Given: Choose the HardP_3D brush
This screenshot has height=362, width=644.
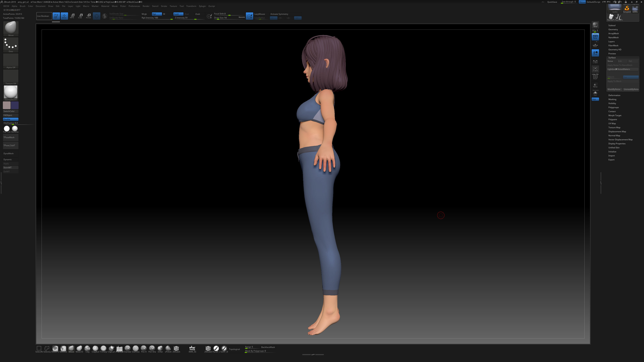Looking at the screenshot, I should (x=216, y=349).
